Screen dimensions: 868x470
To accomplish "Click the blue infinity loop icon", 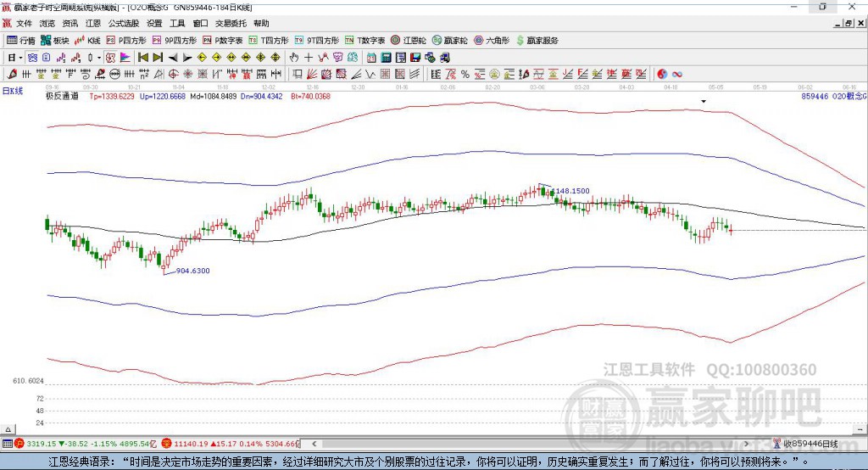I will (x=676, y=75).
